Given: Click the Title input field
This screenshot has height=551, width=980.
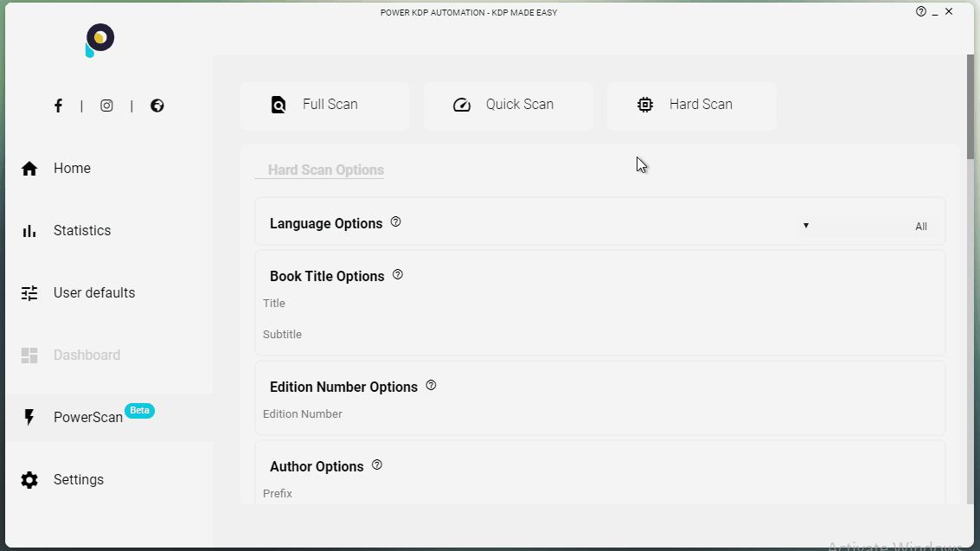Looking at the screenshot, I should 600,304.
